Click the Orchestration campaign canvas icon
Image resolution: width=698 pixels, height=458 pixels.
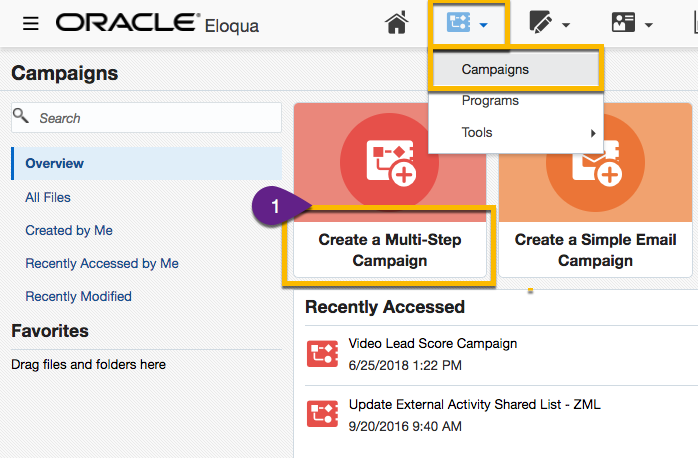click(x=458, y=22)
